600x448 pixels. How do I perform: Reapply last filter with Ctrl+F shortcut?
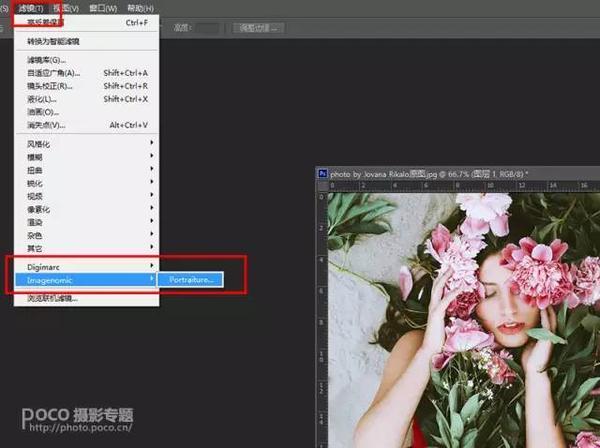[x=86, y=23]
